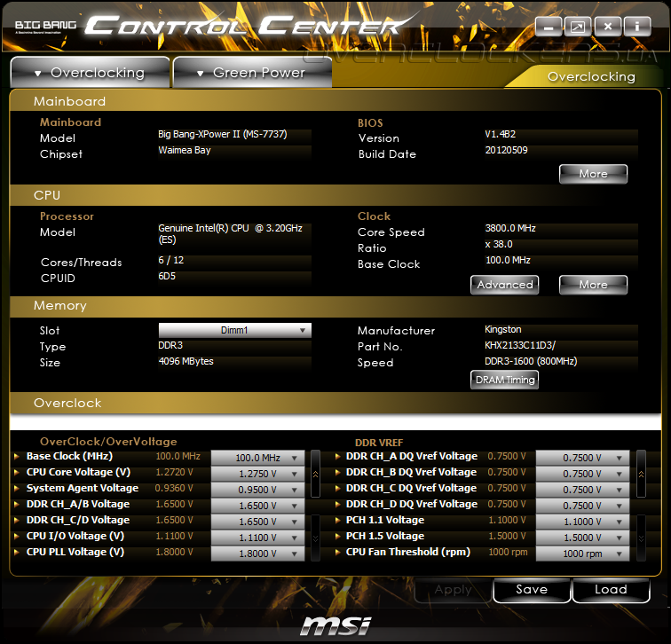Viewport: 671px width, 644px height.
Task: Select the ratio value x 38.0
Action: tap(499, 244)
